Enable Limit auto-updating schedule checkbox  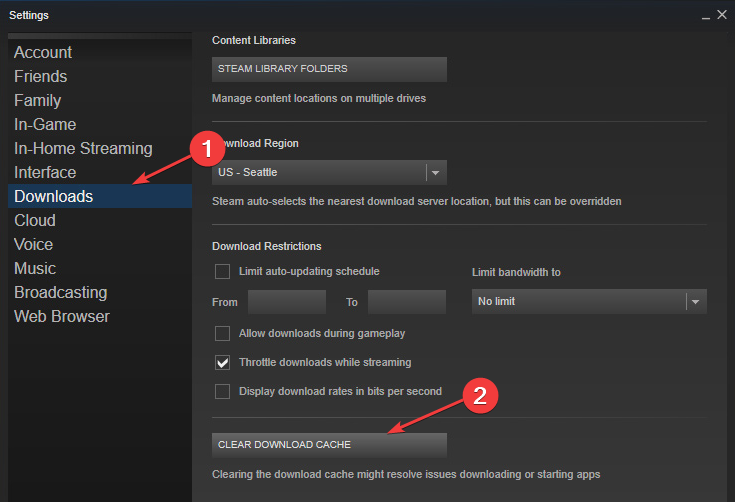pos(222,271)
